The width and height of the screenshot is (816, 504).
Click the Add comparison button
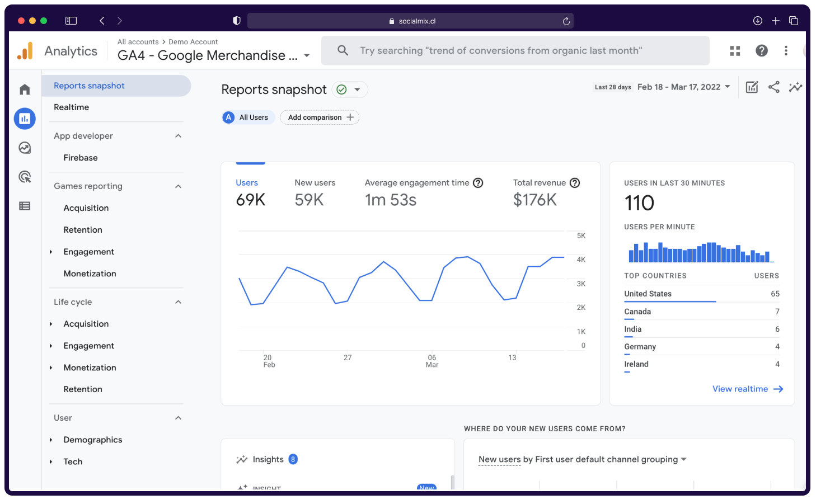[x=320, y=117]
